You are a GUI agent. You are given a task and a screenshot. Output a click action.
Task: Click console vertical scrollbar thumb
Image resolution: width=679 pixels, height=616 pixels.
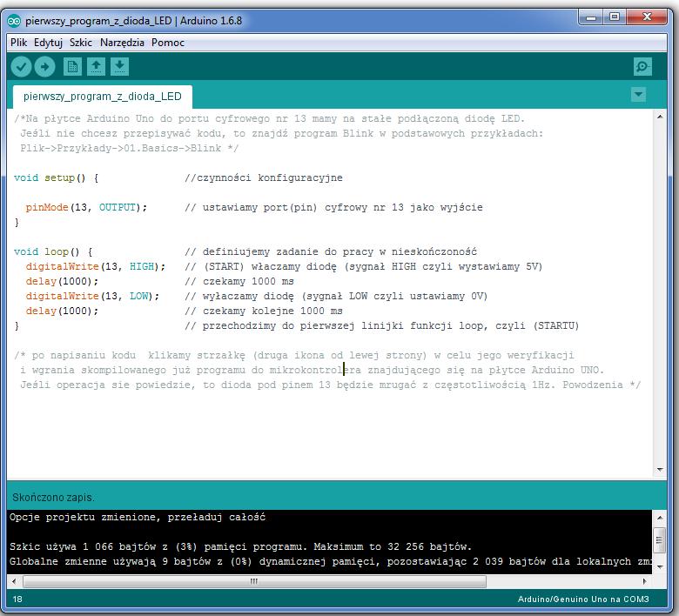tap(660, 539)
